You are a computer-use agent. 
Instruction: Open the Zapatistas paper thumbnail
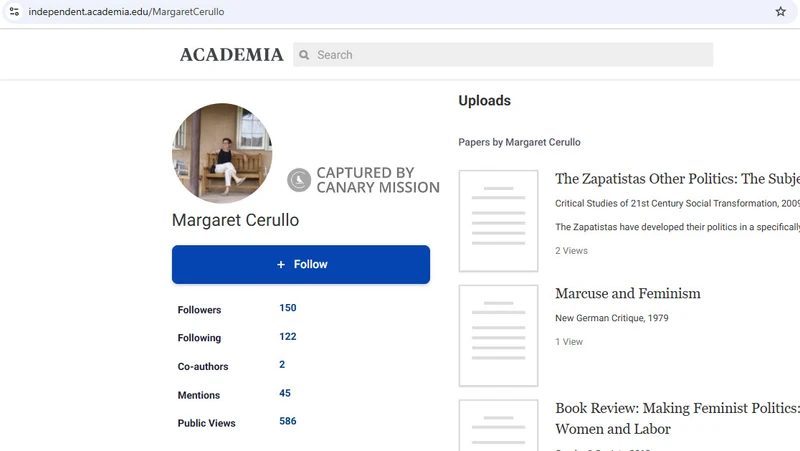[x=498, y=221]
